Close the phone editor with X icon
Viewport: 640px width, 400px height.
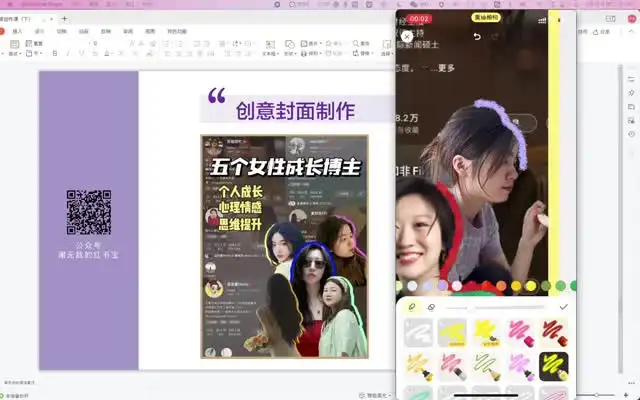point(407,36)
